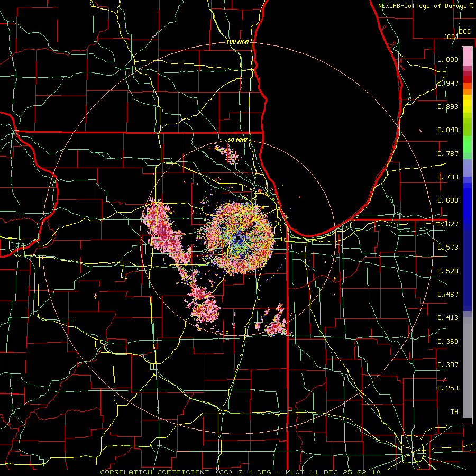Select the 0.253 legend value
Viewport: 476px width, 476px height.
448,388
